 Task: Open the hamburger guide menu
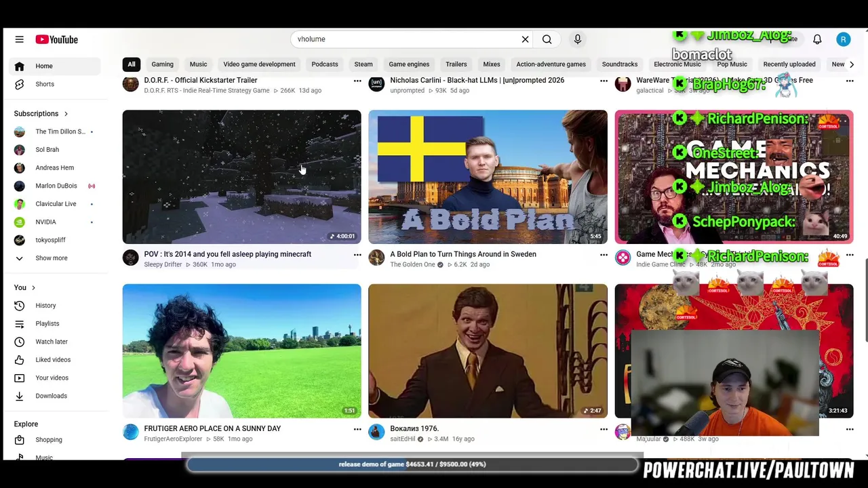(x=19, y=39)
